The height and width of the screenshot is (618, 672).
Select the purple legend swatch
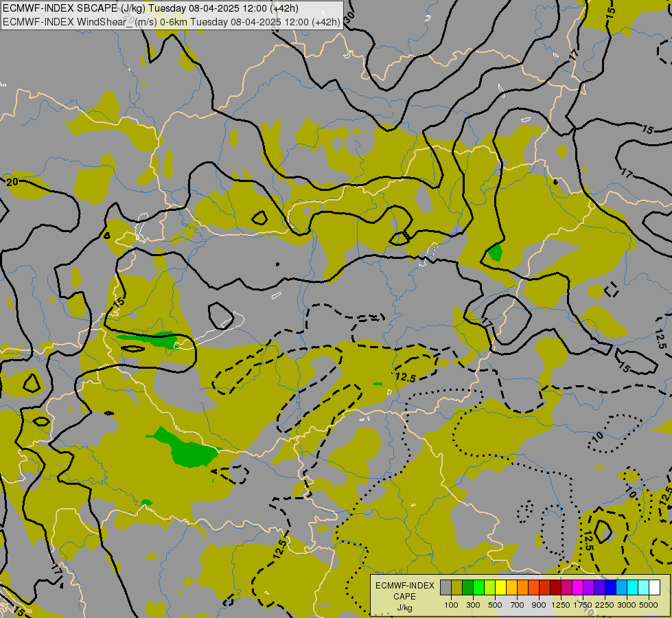pyautogui.click(x=589, y=587)
